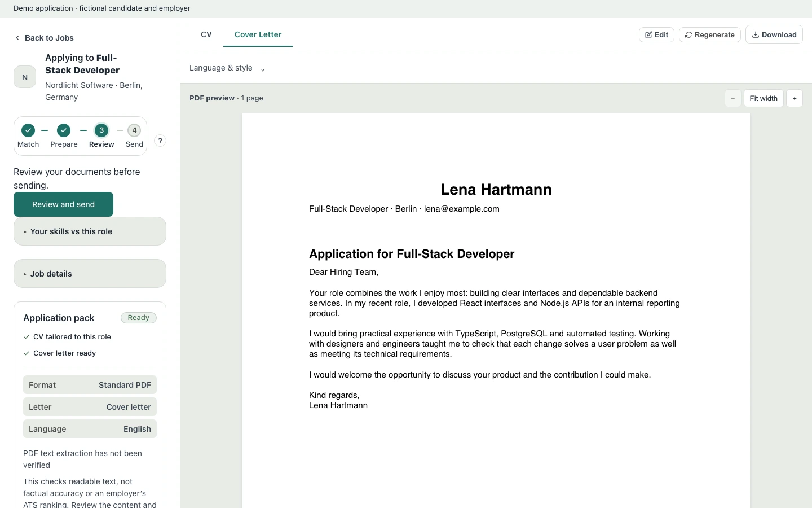Click the Ready status badge
The width and height of the screenshot is (812, 508).
click(x=139, y=318)
